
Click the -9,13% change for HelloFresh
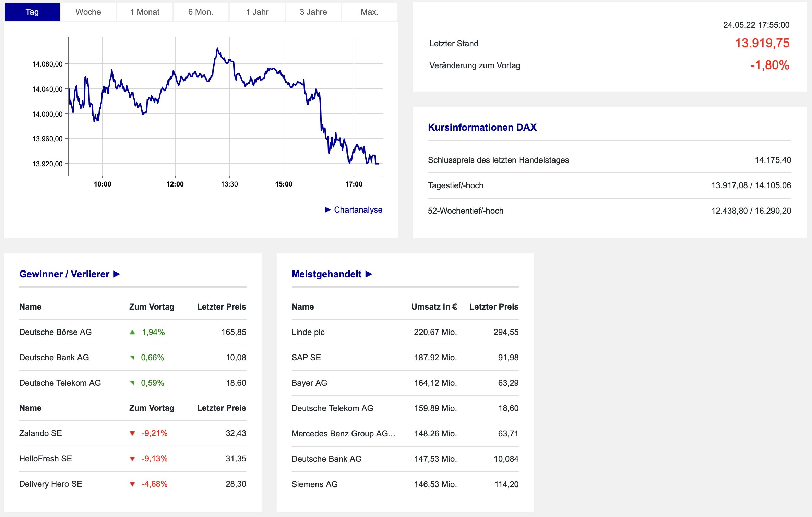154,459
